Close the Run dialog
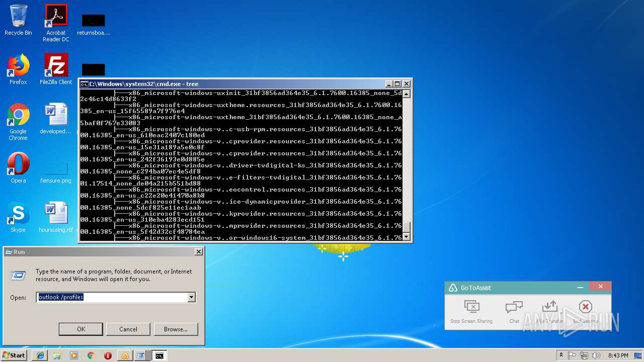 tap(199, 251)
